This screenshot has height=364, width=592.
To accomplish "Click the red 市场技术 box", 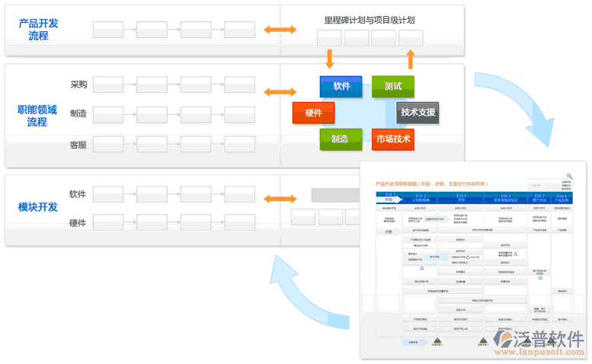I will coord(393,139).
